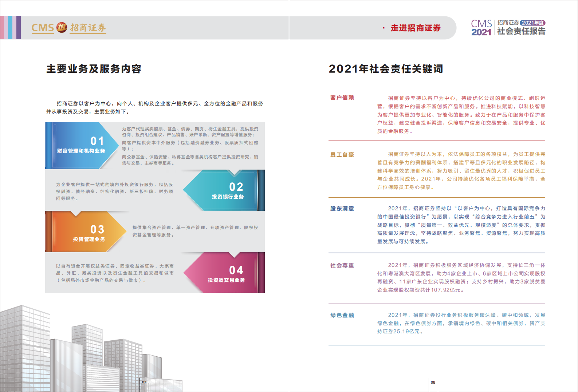Click the page number 08

[433, 382]
